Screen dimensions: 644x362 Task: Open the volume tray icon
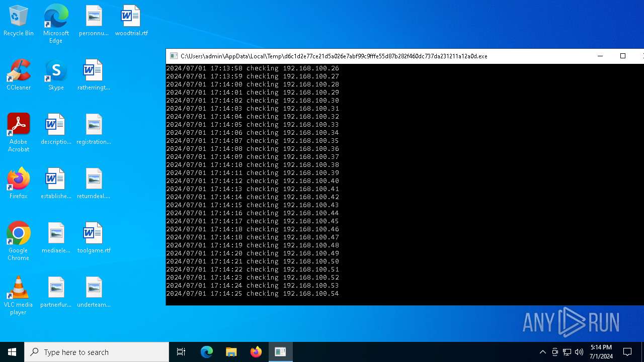coord(579,352)
